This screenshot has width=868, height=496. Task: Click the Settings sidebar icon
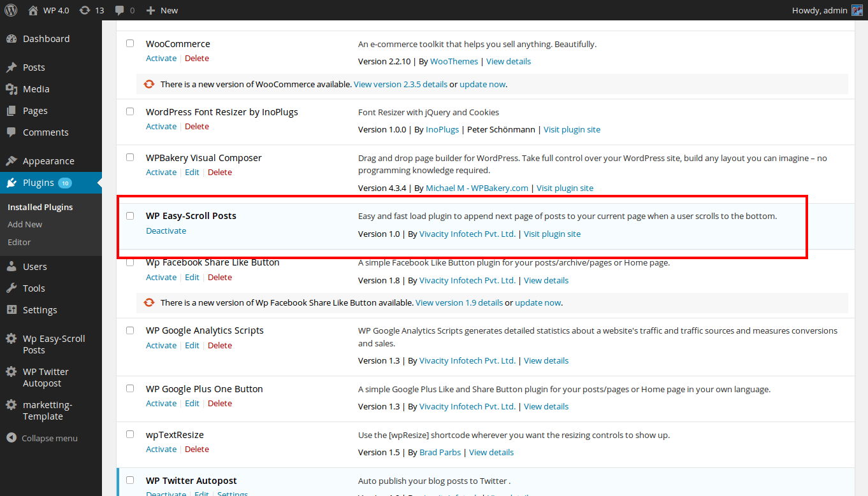pos(11,310)
